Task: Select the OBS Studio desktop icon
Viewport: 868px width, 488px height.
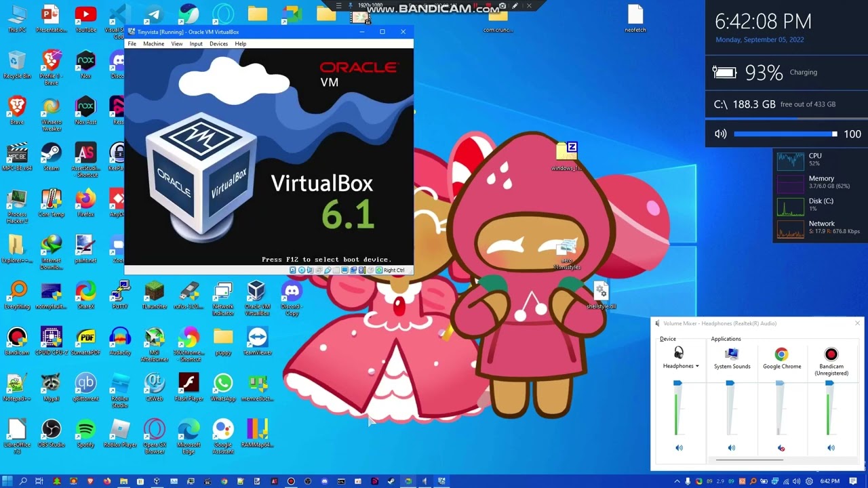Action: click(51, 432)
